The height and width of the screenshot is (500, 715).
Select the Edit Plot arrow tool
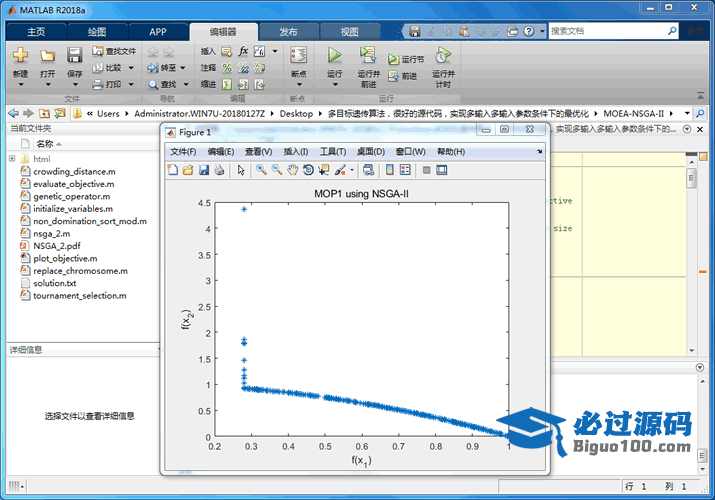tap(241, 170)
